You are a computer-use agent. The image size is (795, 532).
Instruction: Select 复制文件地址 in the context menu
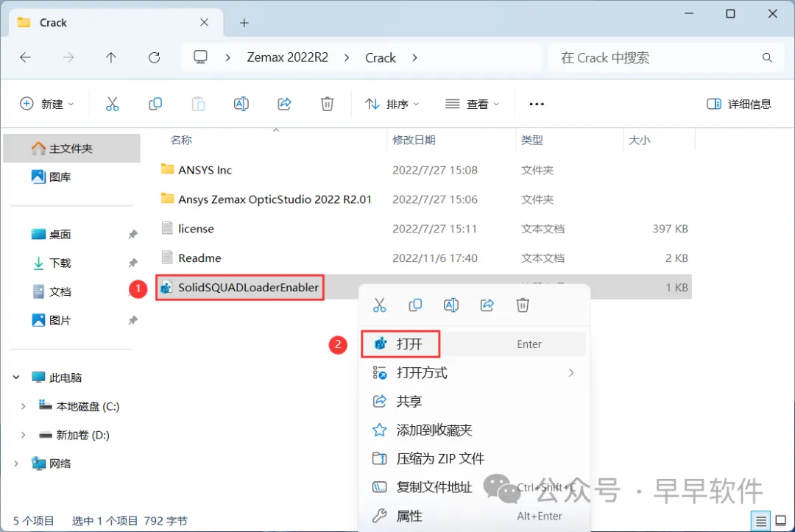[473, 487]
